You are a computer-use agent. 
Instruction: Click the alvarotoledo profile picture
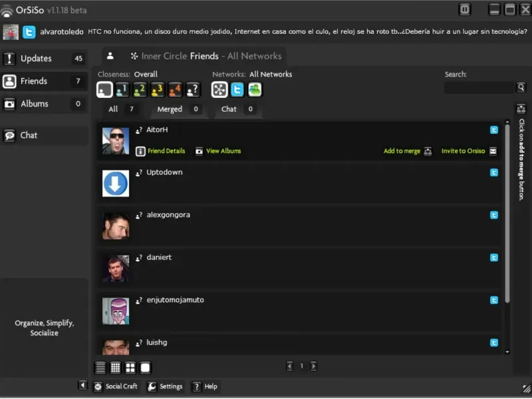click(11, 32)
